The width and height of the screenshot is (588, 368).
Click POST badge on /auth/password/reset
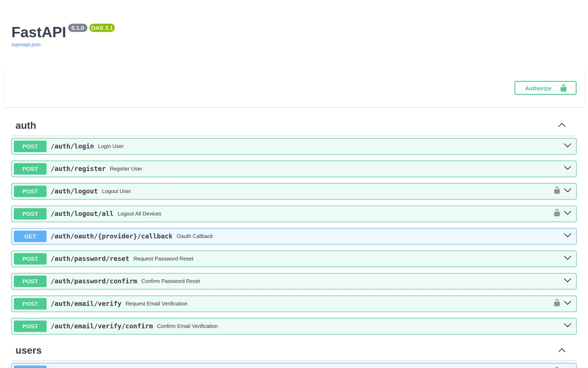point(30,259)
